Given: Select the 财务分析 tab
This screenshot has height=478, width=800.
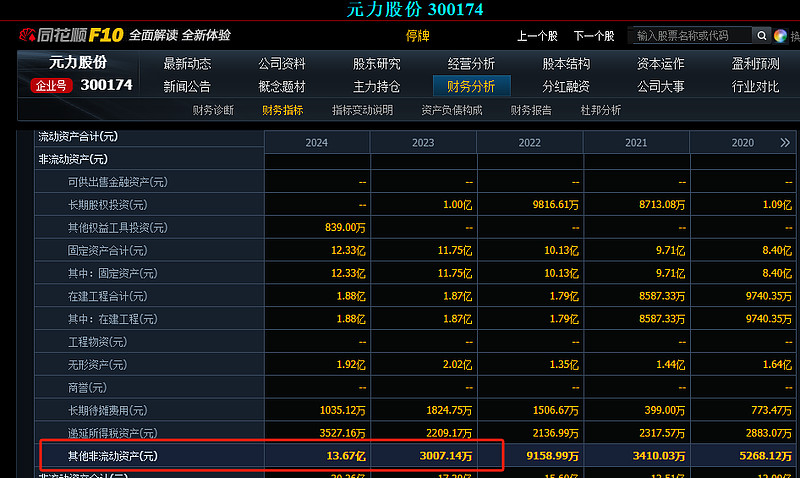Looking at the screenshot, I should pyautogui.click(x=471, y=86).
